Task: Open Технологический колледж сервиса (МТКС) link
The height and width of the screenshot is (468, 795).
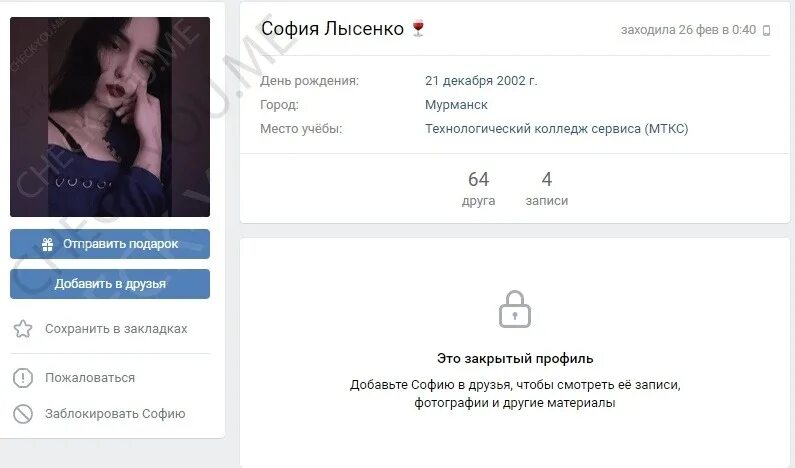Action: tap(556, 129)
